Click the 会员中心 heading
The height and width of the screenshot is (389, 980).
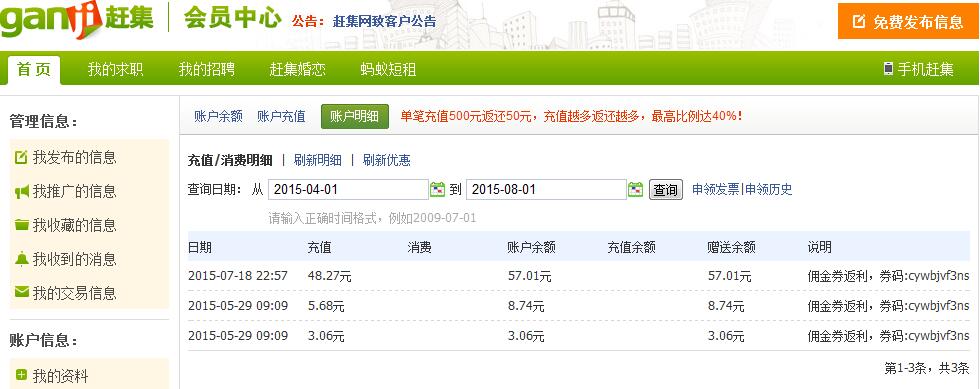point(232,19)
